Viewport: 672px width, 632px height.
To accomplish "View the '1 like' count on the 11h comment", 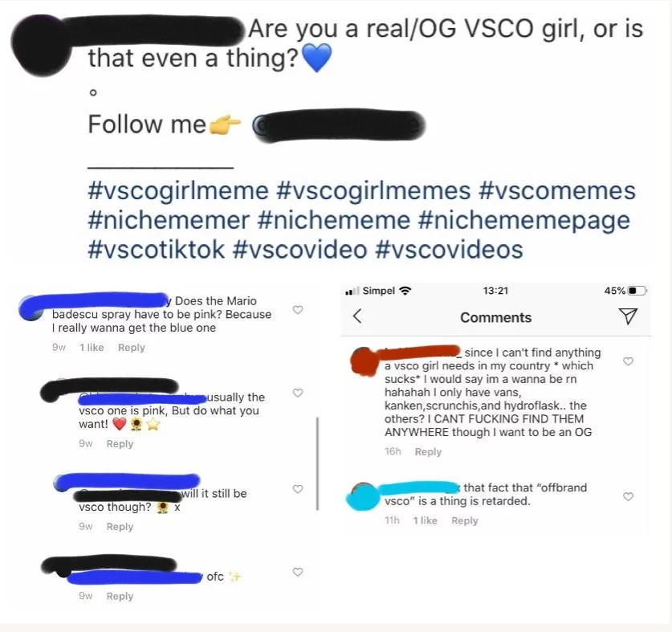I will click(426, 520).
